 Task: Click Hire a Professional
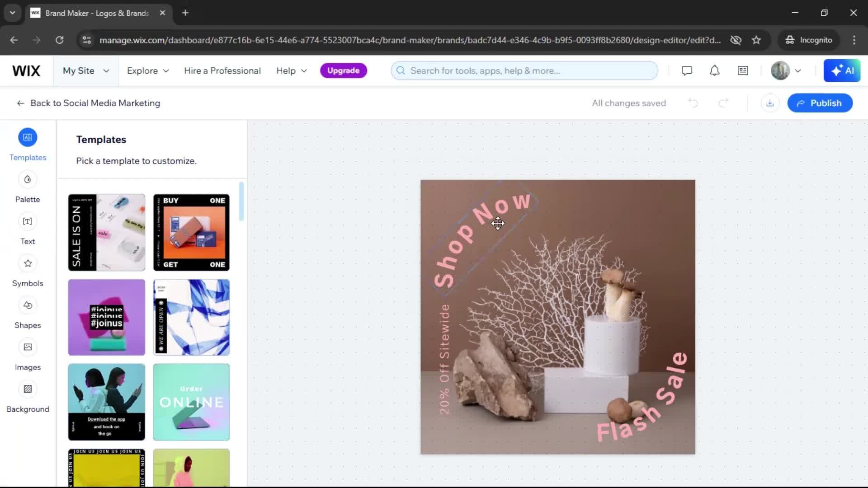click(x=222, y=70)
